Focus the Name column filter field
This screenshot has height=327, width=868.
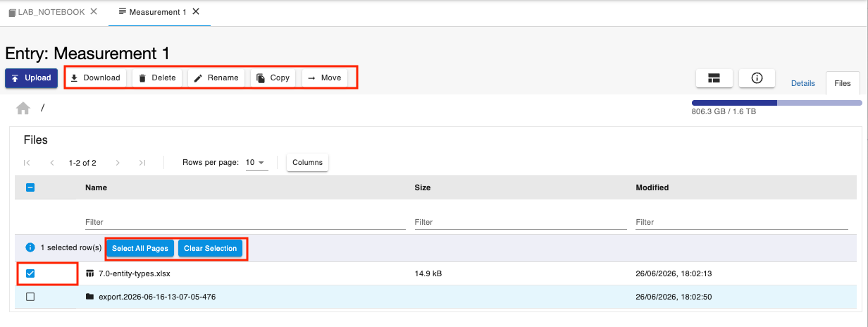(241, 222)
